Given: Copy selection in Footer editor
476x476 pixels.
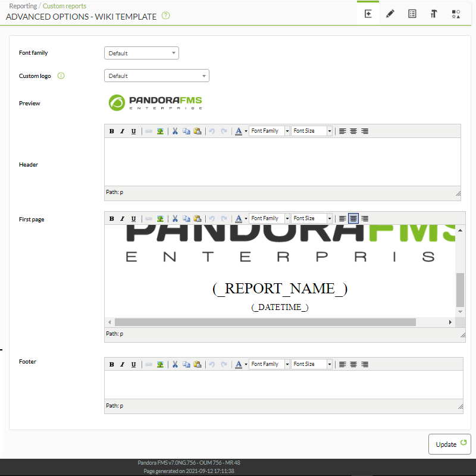Looking at the screenshot, I should click(186, 364).
